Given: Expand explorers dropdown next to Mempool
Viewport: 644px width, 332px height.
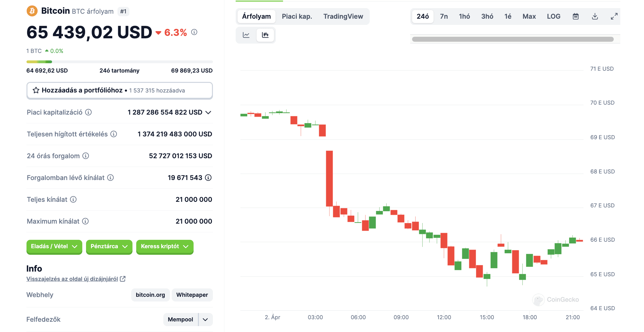Looking at the screenshot, I should [206, 320].
